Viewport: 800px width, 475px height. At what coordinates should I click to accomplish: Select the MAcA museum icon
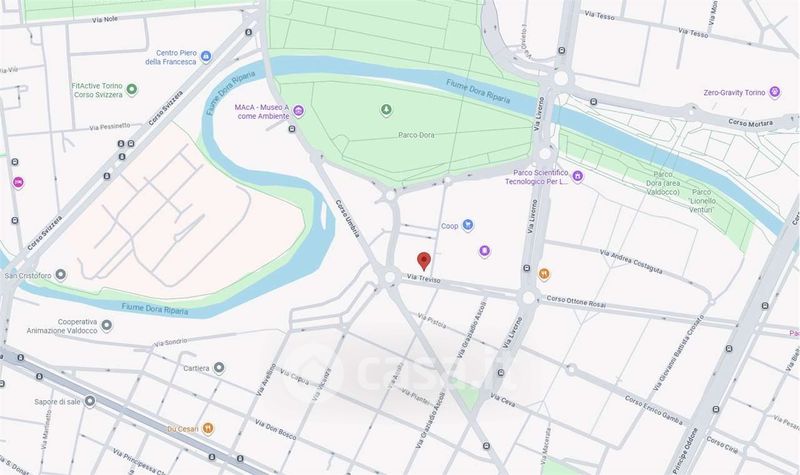point(298,111)
